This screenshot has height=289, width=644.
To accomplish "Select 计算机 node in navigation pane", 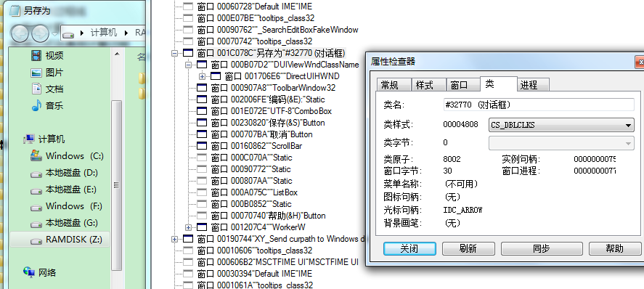I will coord(45,139).
